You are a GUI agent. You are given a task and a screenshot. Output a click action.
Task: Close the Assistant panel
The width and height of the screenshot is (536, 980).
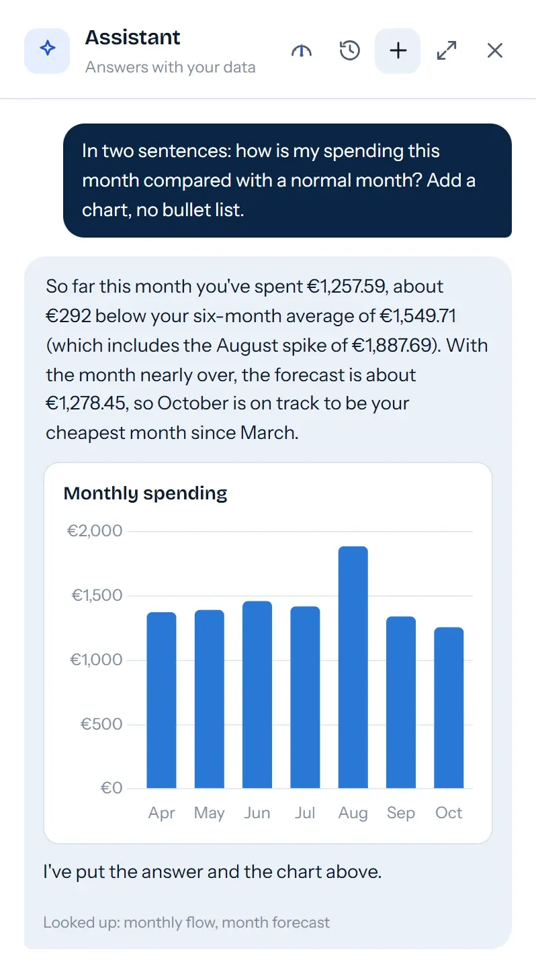[x=495, y=50]
